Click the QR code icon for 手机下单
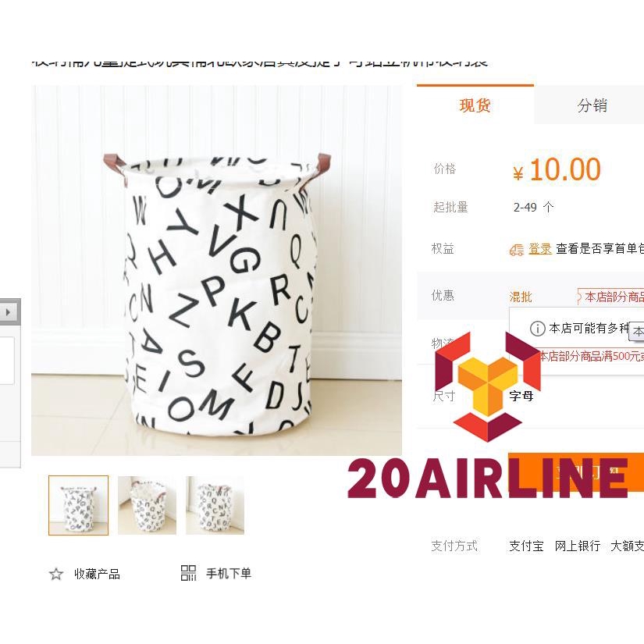The image size is (644, 644). [x=189, y=573]
